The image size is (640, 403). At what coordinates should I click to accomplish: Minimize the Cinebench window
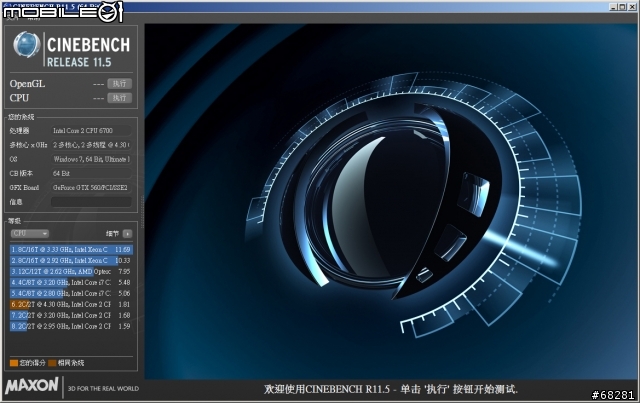pos(613,7)
